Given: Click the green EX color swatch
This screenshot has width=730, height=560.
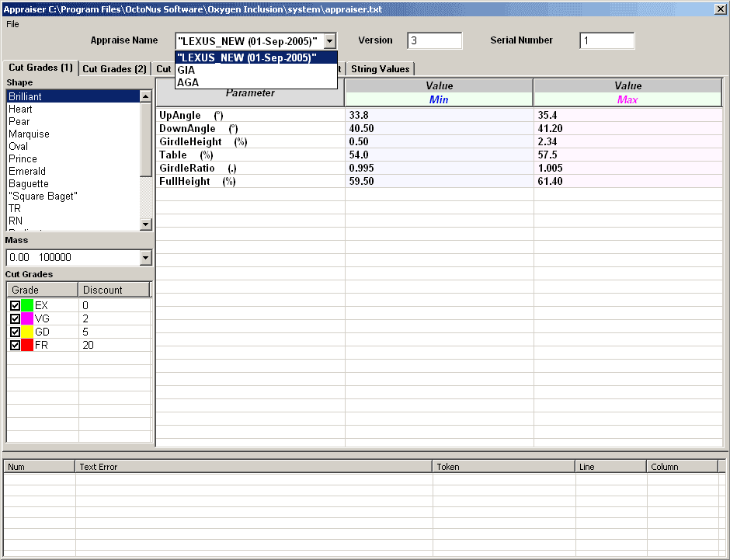Looking at the screenshot, I should 27,306.
